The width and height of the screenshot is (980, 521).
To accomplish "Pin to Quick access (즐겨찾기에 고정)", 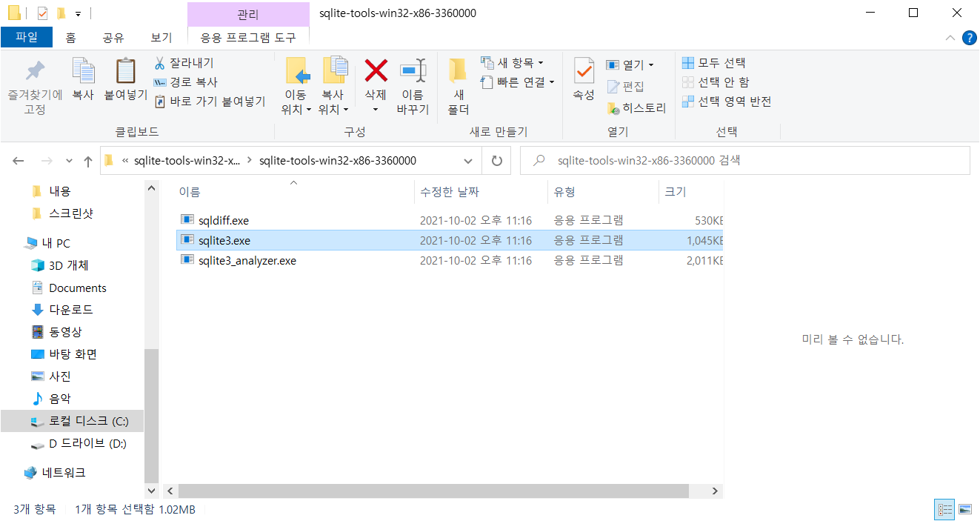I will tap(35, 87).
